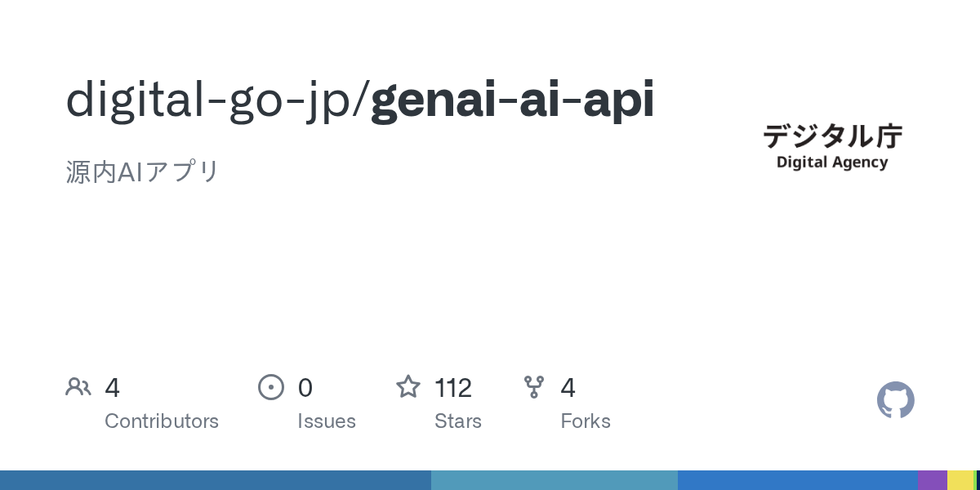Click the purple language bar segment

932,480
